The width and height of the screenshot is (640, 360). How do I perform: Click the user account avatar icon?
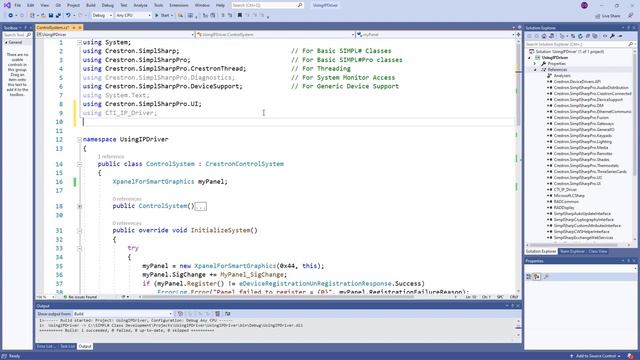click(x=584, y=5)
